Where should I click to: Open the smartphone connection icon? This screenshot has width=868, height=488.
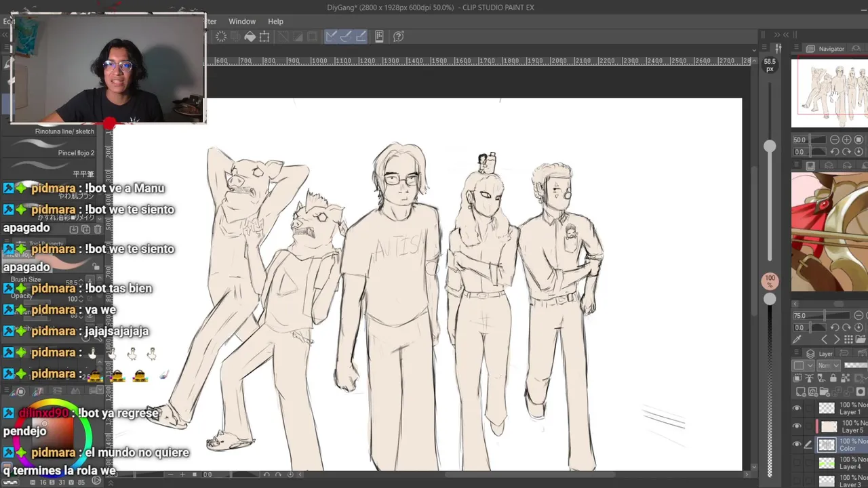(x=379, y=37)
